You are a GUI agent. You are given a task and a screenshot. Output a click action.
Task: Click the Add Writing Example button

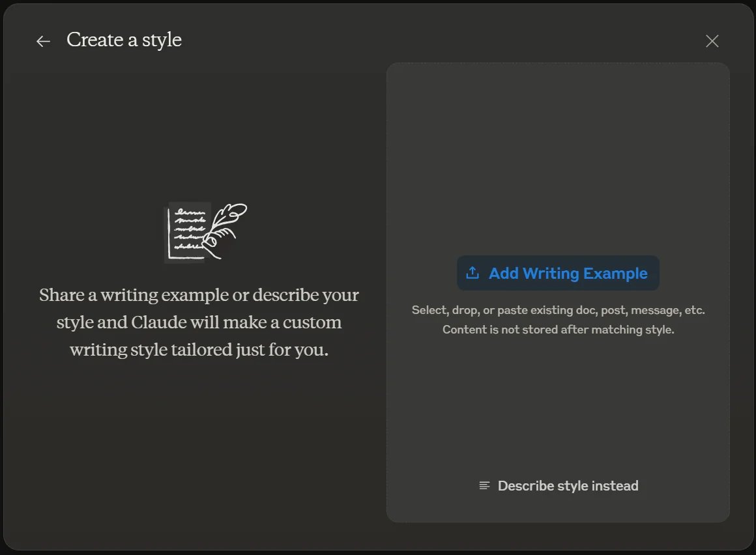coord(558,273)
